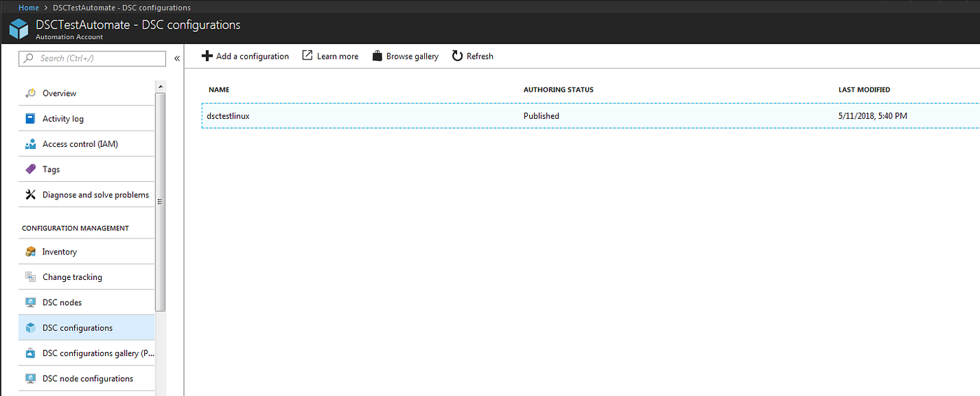Open Inventory in sidebar
The height and width of the screenshot is (396, 980).
(x=86, y=252)
